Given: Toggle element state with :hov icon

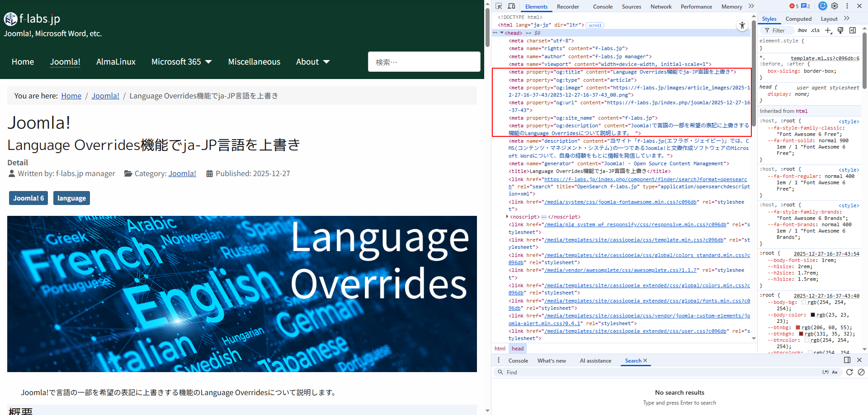Looking at the screenshot, I should (802, 30).
